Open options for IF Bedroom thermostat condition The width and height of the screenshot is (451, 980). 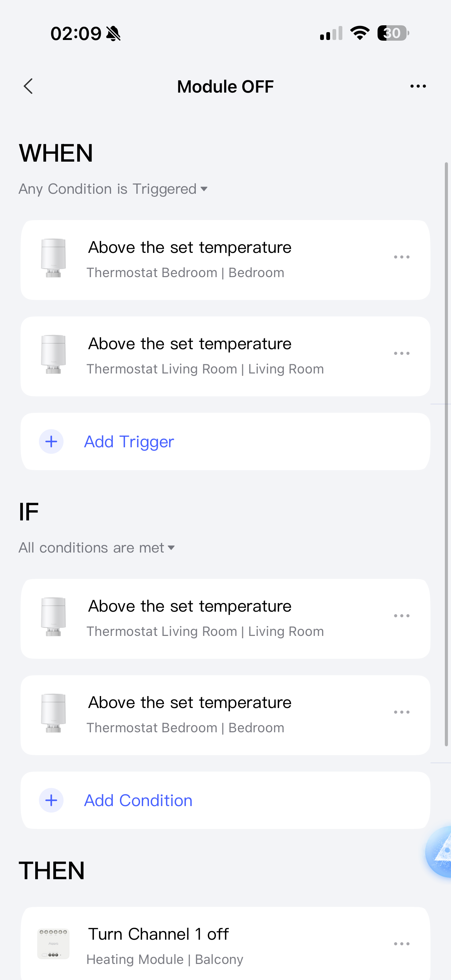[401, 712]
